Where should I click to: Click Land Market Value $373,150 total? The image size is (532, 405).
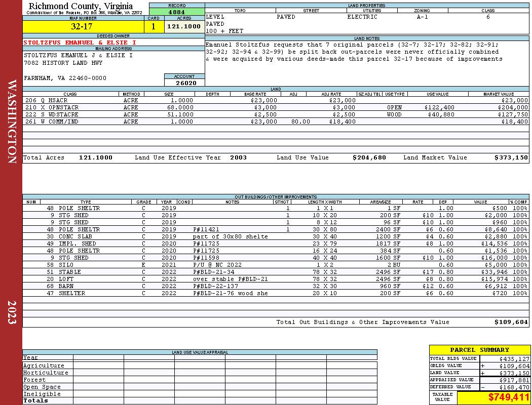511,157
